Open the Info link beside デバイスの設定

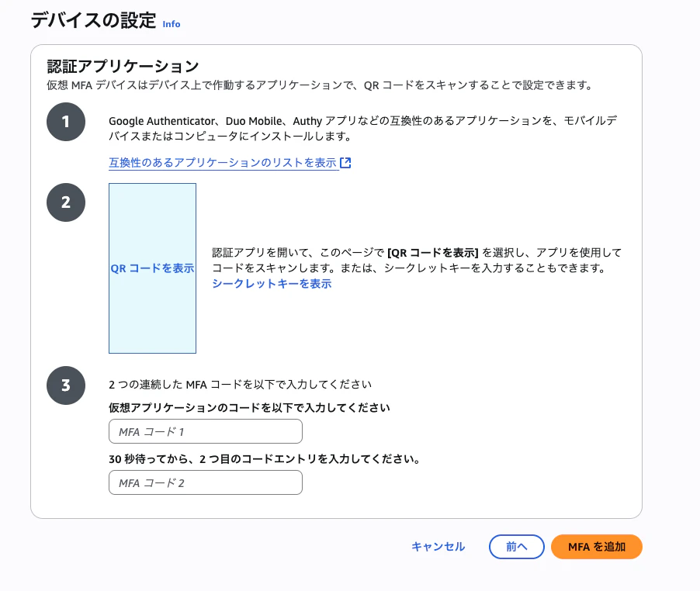coord(172,24)
